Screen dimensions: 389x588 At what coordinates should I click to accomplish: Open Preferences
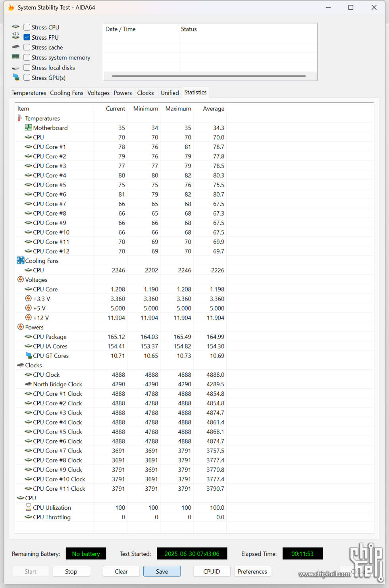252,571
